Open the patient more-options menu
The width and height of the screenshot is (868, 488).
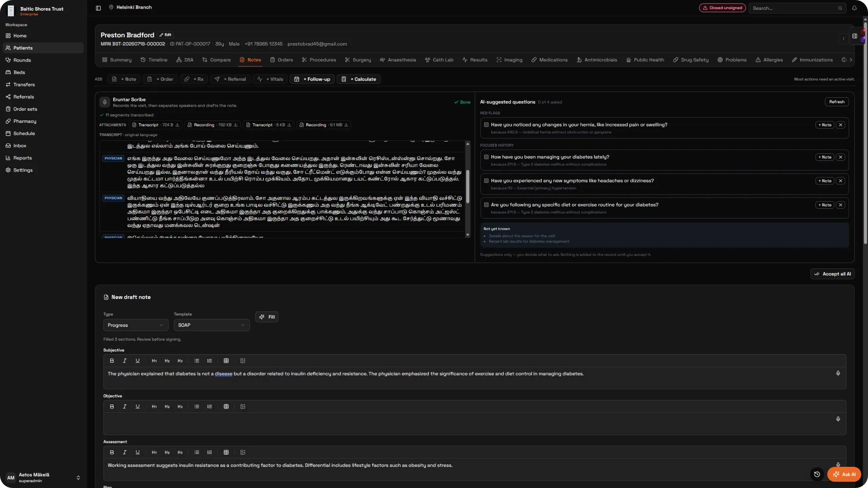(843, 38)
